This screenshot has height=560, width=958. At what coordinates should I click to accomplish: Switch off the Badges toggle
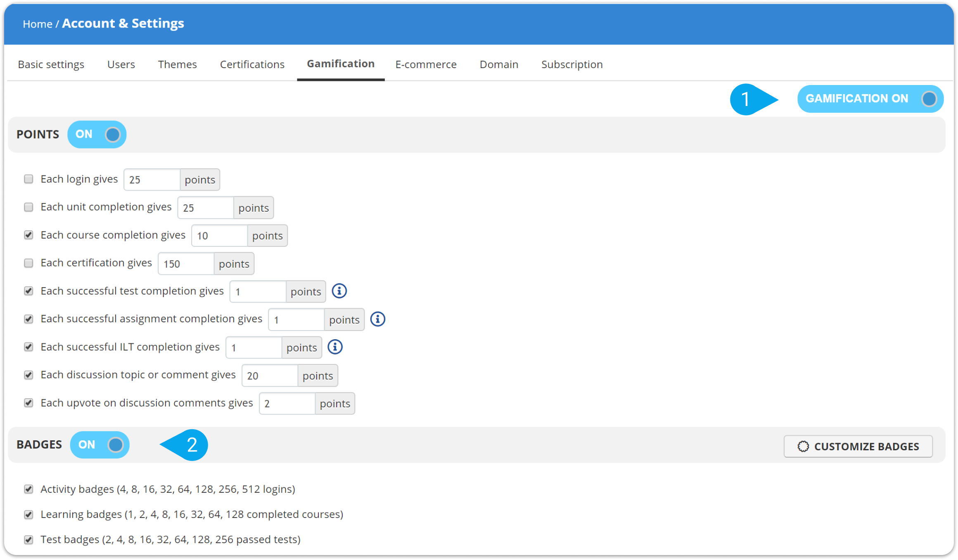point(100,444)
